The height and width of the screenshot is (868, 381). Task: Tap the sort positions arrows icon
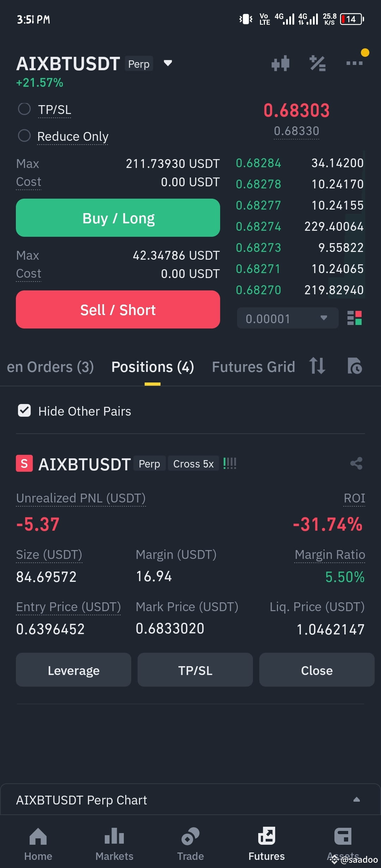(x=317, y=366)
